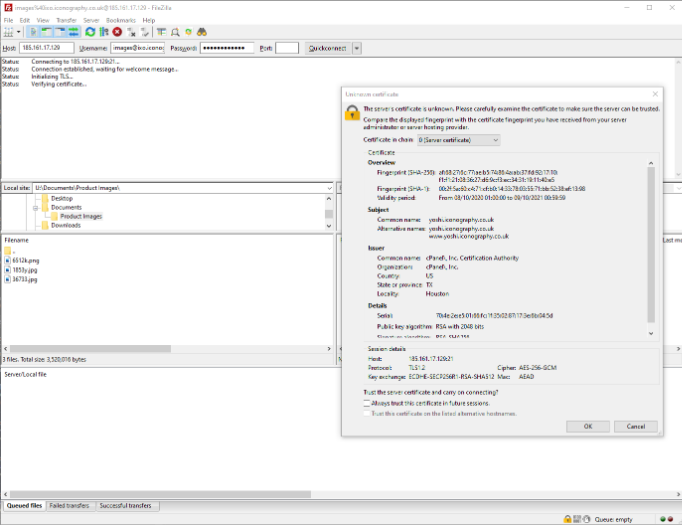Click the refresh file lists icon
This screenshot has width=682, height=525.
(91, 32)
